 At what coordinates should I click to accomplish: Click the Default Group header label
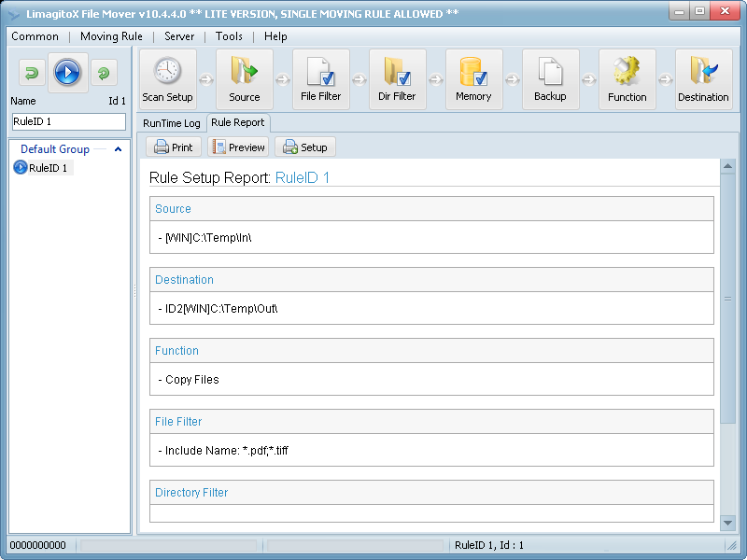55,149
